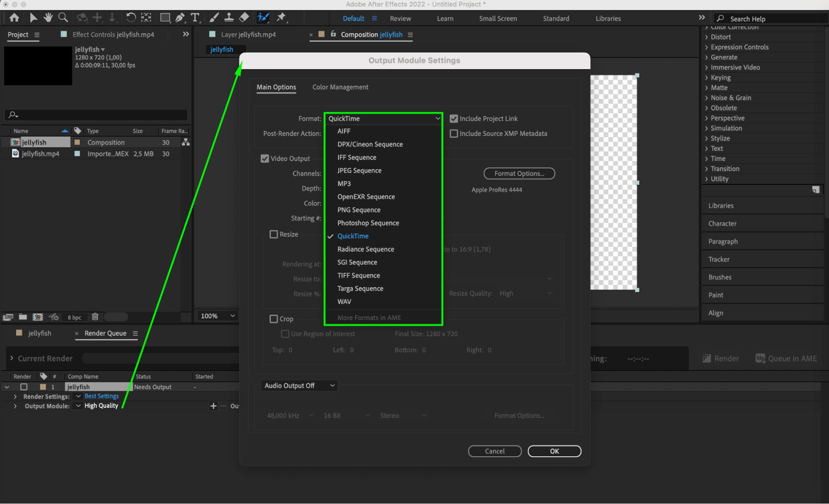
Task: Click the Format Options button
Action: [x=519, y=174]
